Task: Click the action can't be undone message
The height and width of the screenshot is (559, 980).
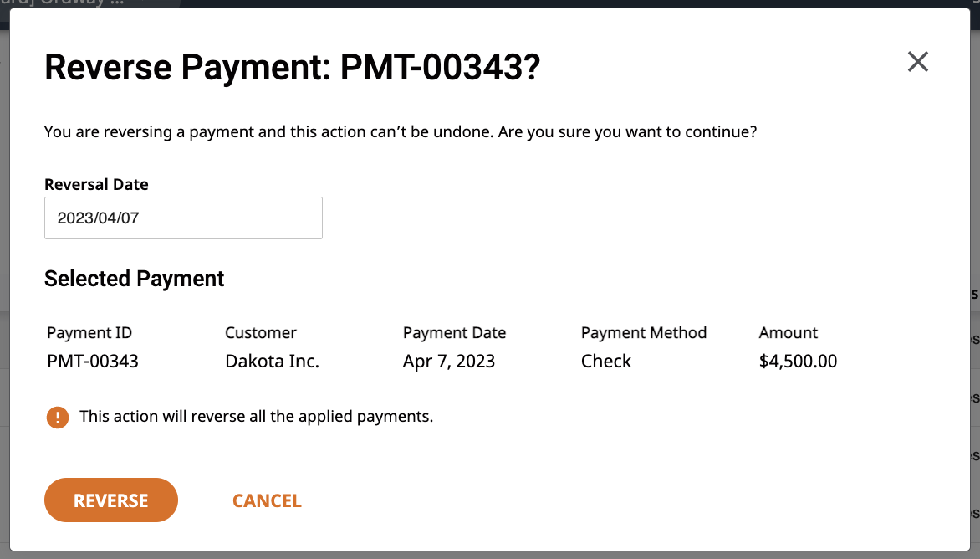Action: (401, 132)
